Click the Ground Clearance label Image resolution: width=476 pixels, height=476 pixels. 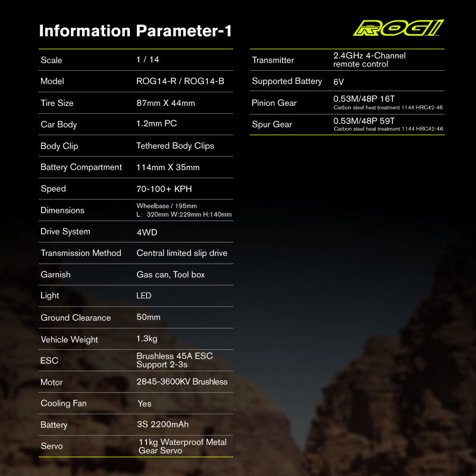pos(76,318)
